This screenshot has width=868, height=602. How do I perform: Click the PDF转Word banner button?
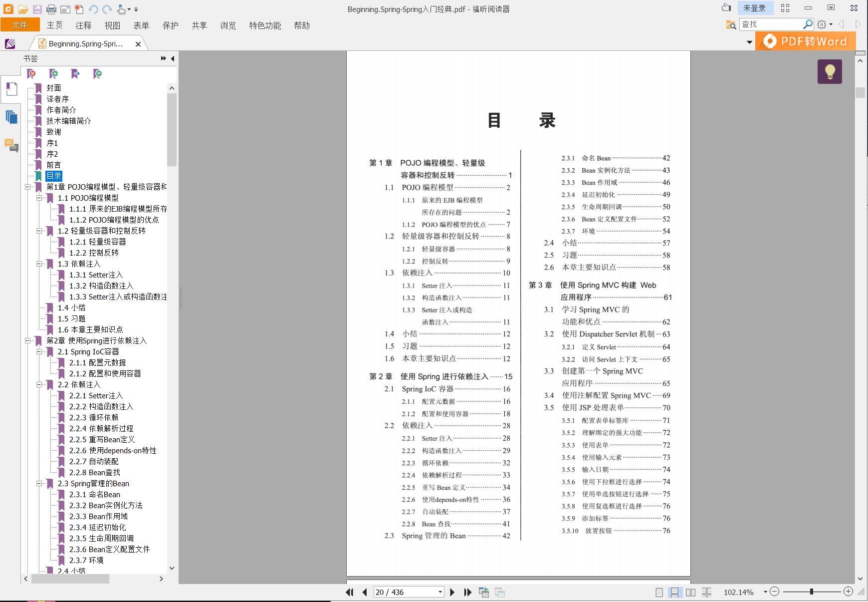click(x=806, y=41)
